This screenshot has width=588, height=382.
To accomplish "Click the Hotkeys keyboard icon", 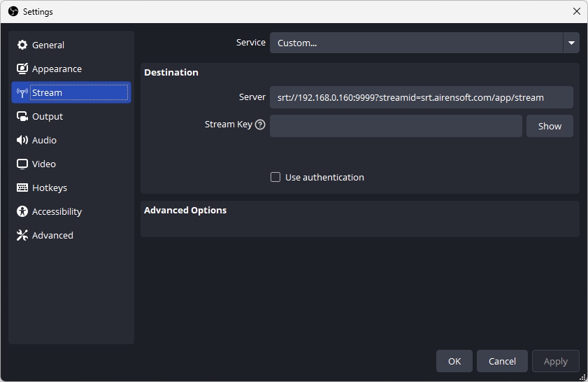I will (22, 188).
